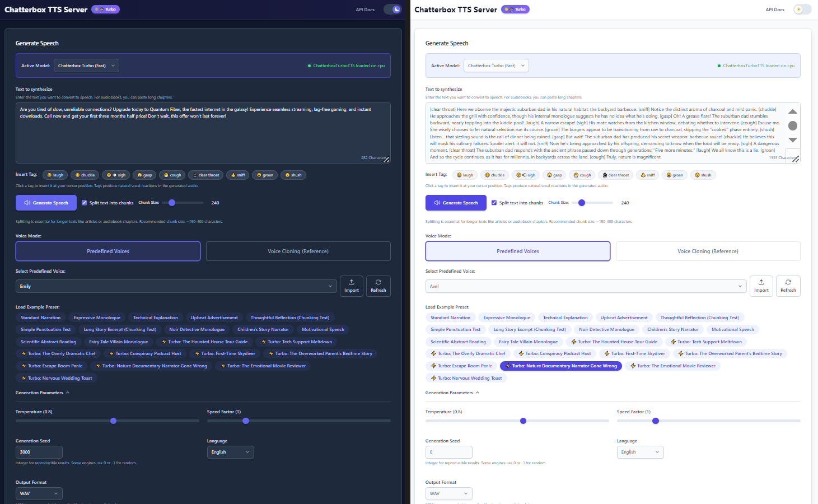818x504 pixels.
Task: Click the Import voice icon in dark-theme pane
Action: click(x=352, y=286)
